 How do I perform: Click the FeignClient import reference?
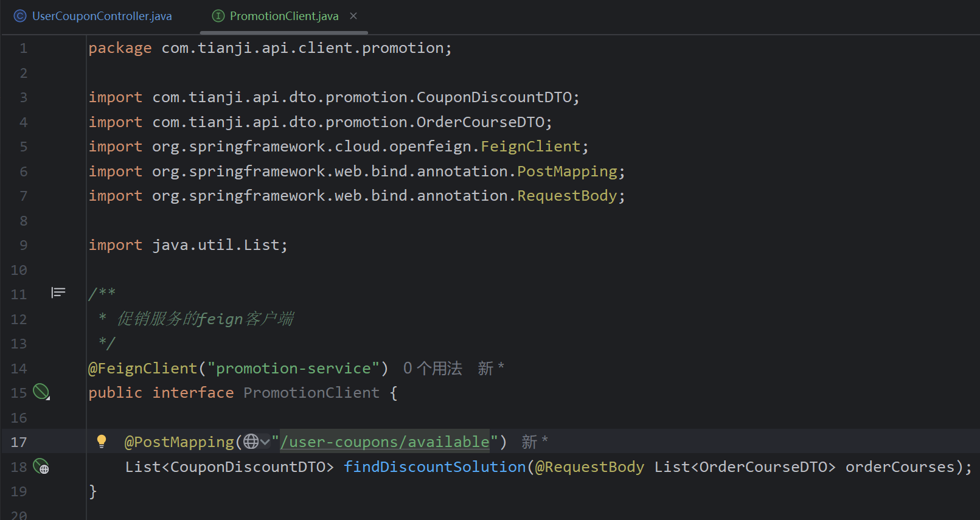(531, 147)
